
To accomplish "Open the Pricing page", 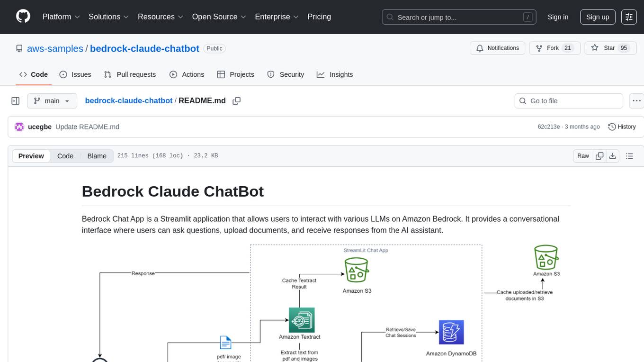I will click(319, 17).
